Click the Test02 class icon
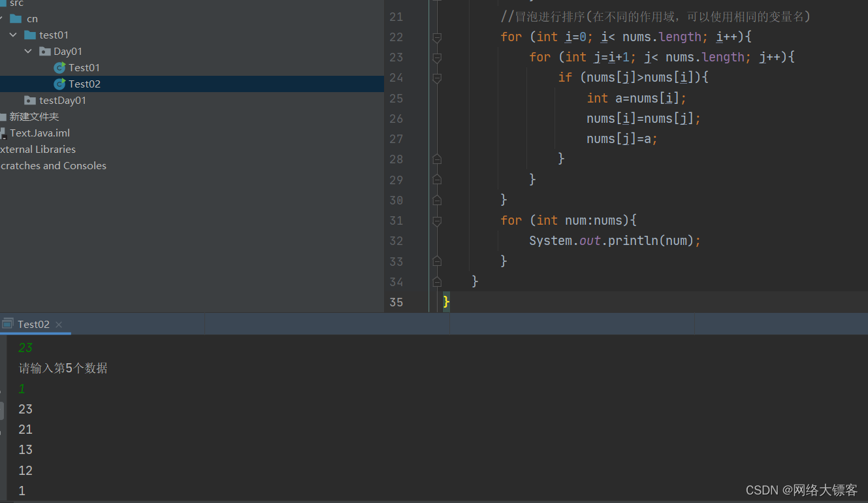868x503 pixels. (x=59, y=84)
